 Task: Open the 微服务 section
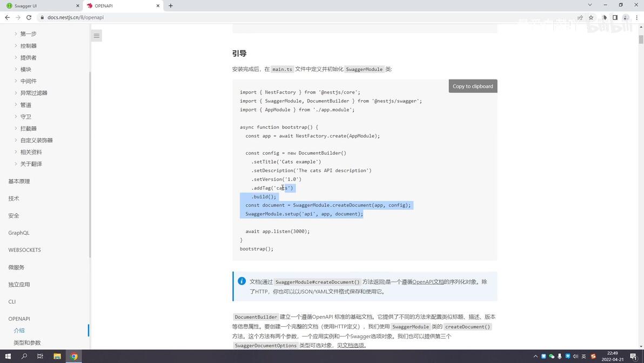pyautogui.click(x=16, y=267)
